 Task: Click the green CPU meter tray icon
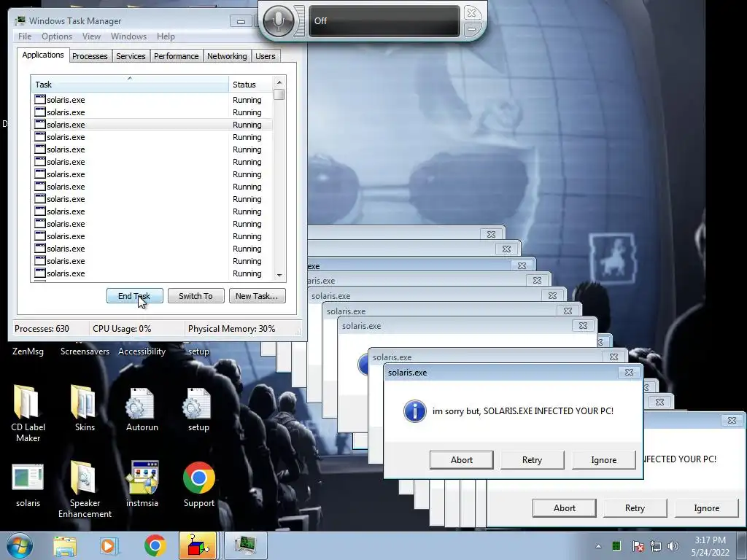coord(616,545)
